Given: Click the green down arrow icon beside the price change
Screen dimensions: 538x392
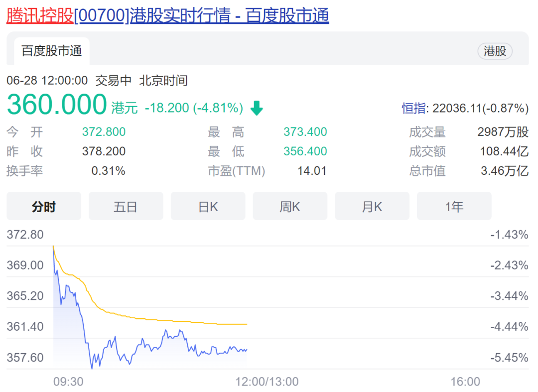Looking at the screenshot, I should coord(257,108).
